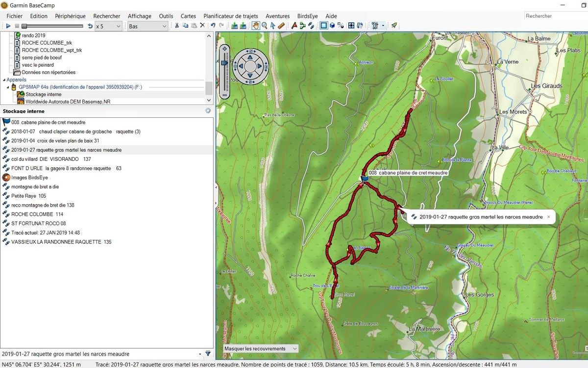Open the Masquer les recouvrements dropdown
This screenshot has height=368, width=588.
(x=261, y=348)
